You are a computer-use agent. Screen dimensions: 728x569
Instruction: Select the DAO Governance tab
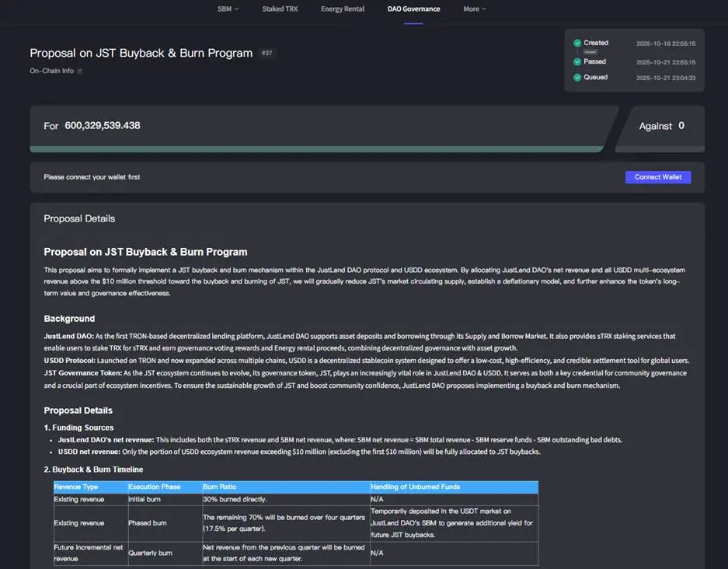tap(413, 9)
